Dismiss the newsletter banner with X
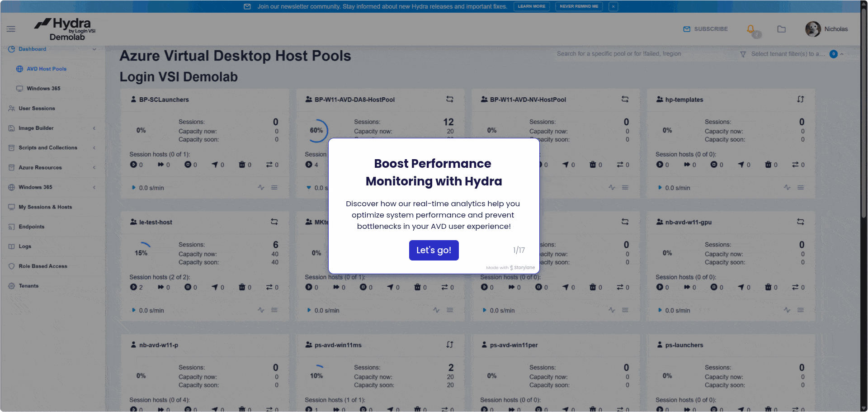Image resolution: width=868 pixels, height=412 pixels. [x=613, y=6]
